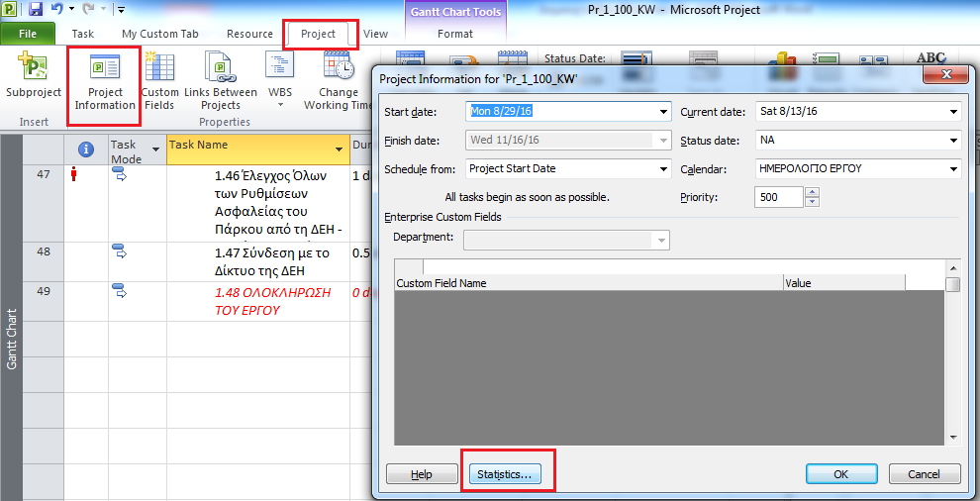The width and height of the screenshot is (980, 501).
Task: Click the Value column header
Action: pyautogui.click(x=844, y=283)
